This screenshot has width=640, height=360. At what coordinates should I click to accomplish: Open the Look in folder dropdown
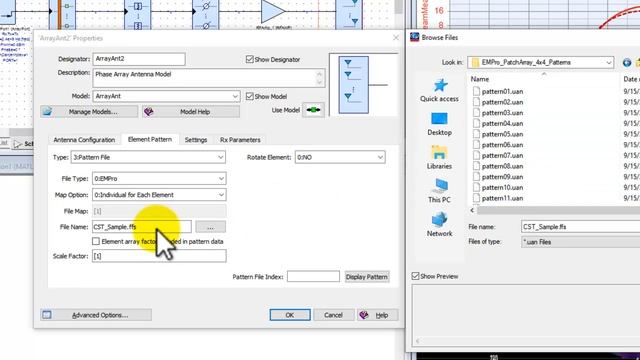pos(541,62)
